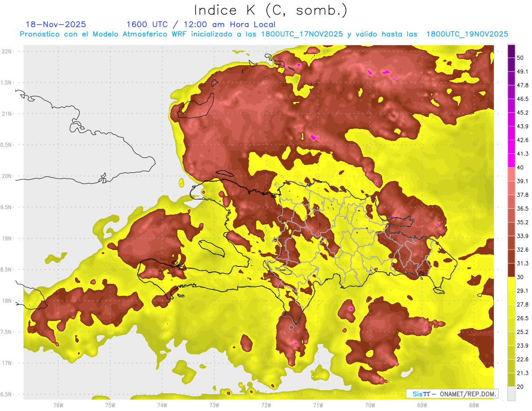Screen dimensions: 532x411
Task: Select the colorbar value "46.5"
Action: coord(523,99)
